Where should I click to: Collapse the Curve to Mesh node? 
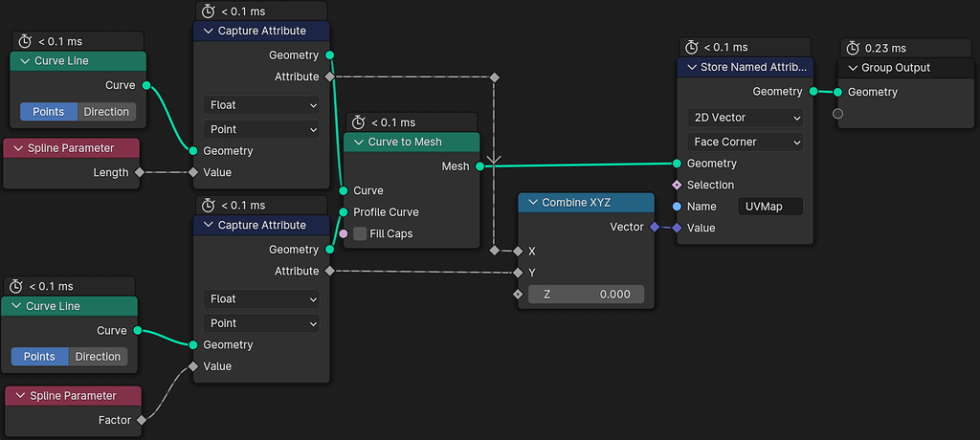click(356, 142)
